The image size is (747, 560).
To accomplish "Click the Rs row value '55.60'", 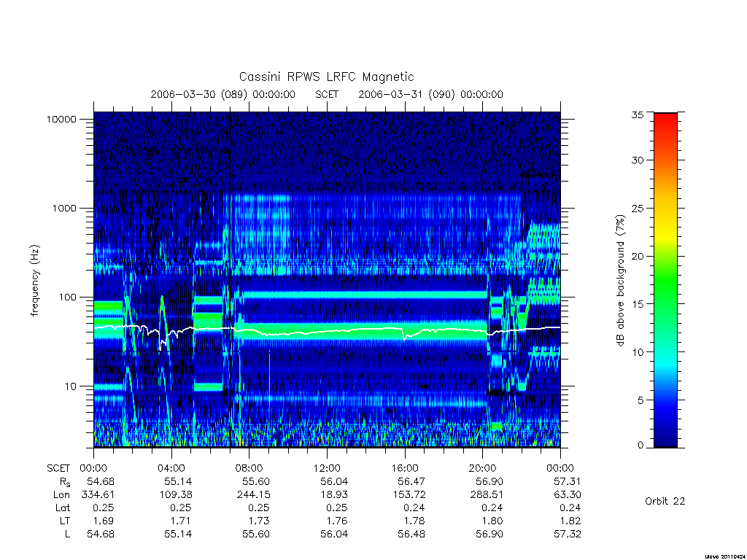I will [256, 481].
